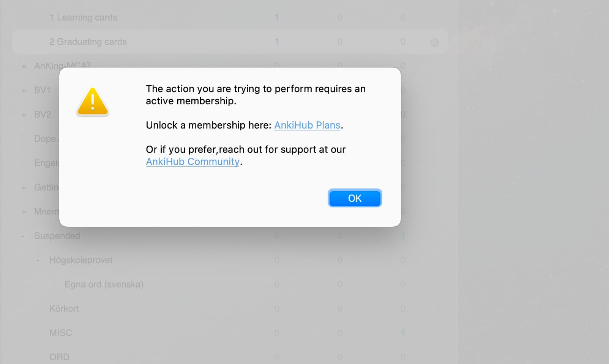Confirm the dialog with OK

click(355, 198)
